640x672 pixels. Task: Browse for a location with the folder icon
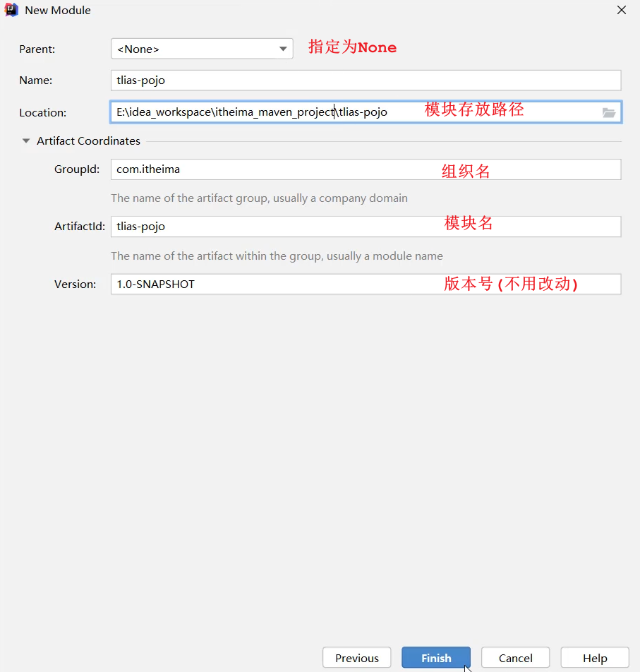609,113
